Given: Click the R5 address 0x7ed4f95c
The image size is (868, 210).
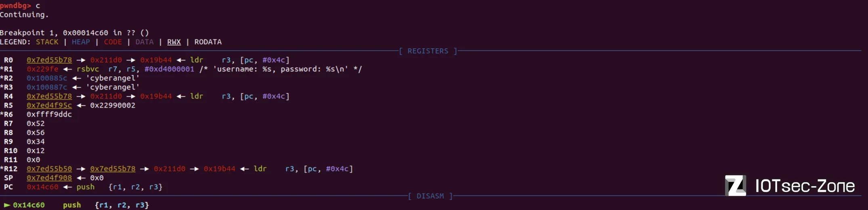Looking at the screenshot, I should pos(49,105).
